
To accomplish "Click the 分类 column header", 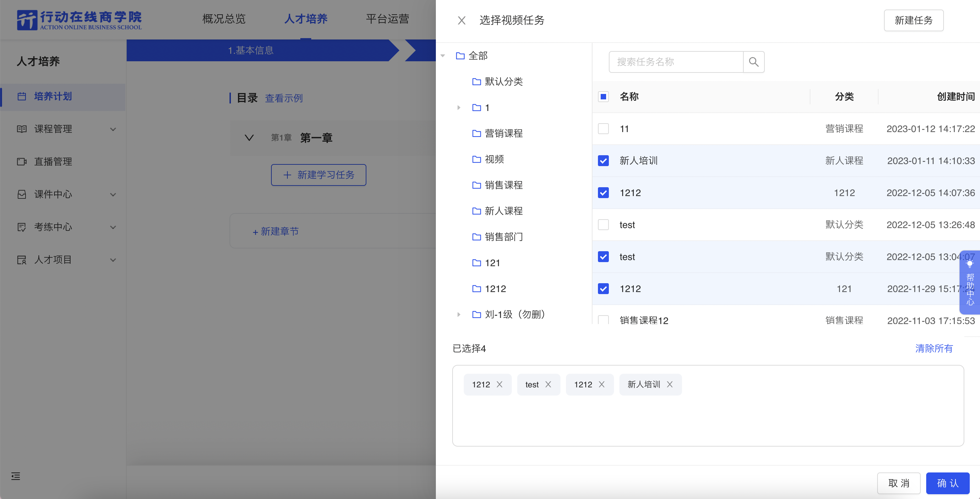I will [844, 97].
